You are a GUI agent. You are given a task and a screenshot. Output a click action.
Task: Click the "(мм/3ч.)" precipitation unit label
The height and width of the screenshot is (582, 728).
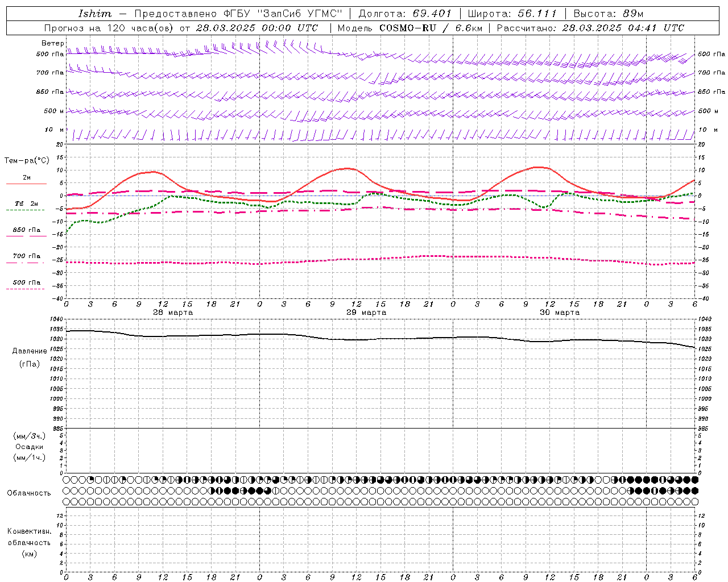pos(30,436)
